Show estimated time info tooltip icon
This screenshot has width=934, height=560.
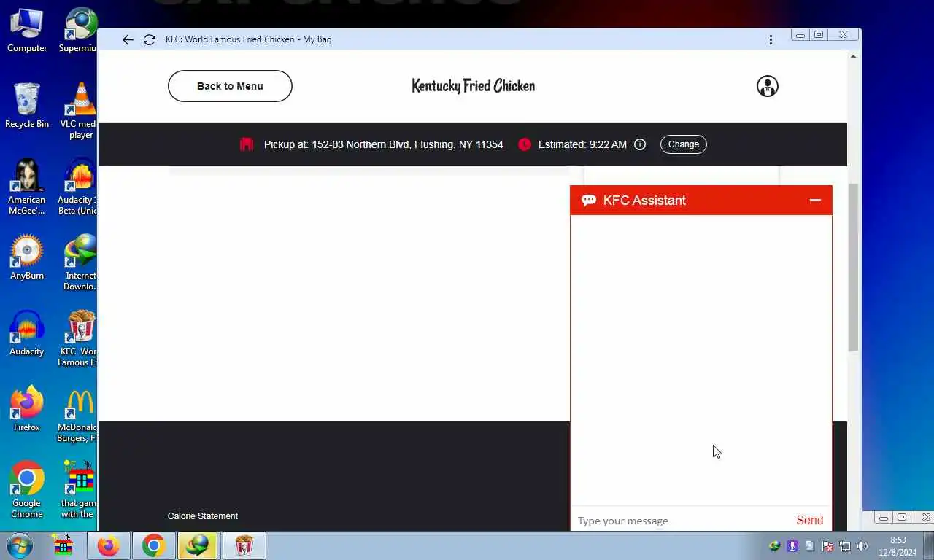click(640, 144)
